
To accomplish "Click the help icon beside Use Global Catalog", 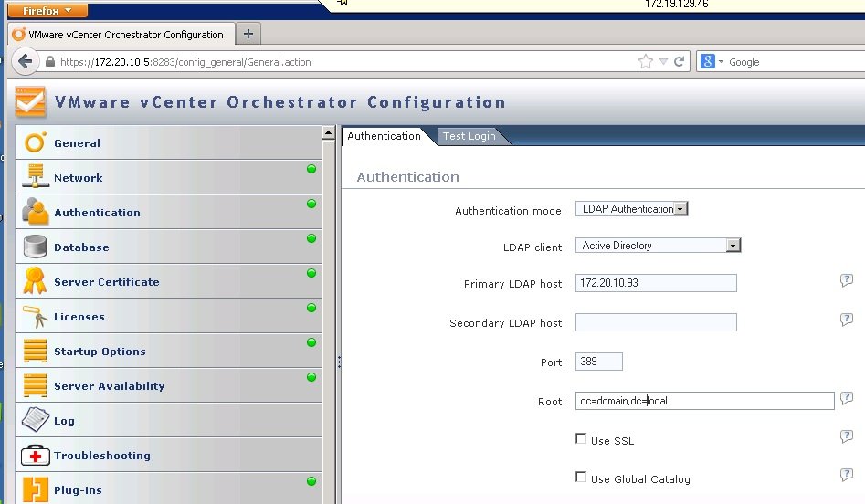I will click(x=846, y=475).
